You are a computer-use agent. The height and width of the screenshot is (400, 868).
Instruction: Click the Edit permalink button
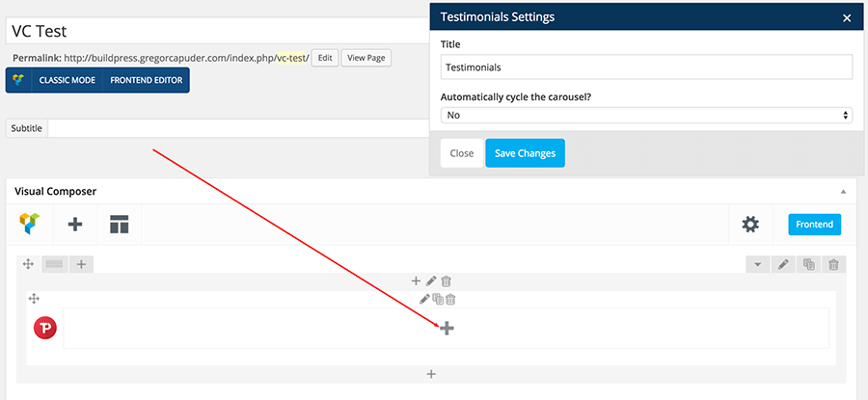325,58
